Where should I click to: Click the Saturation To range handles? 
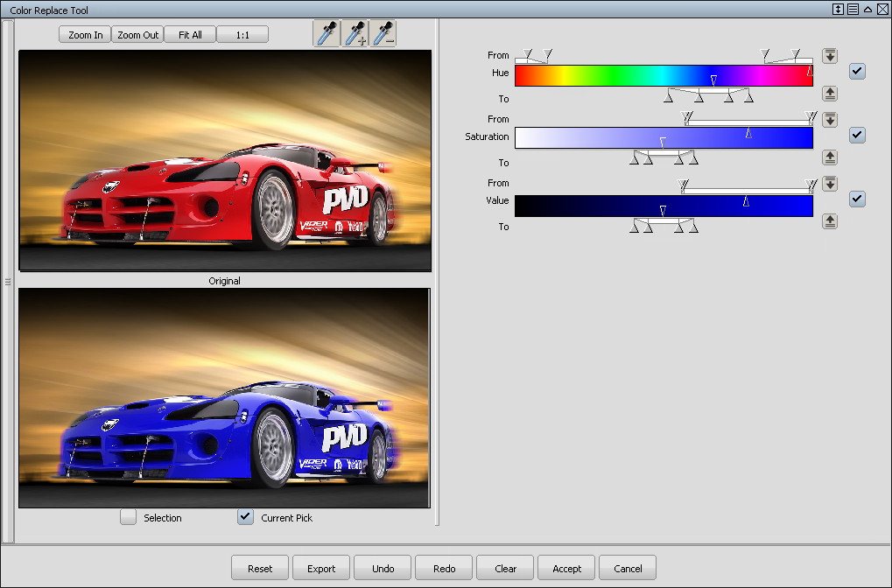pos(664,157)
